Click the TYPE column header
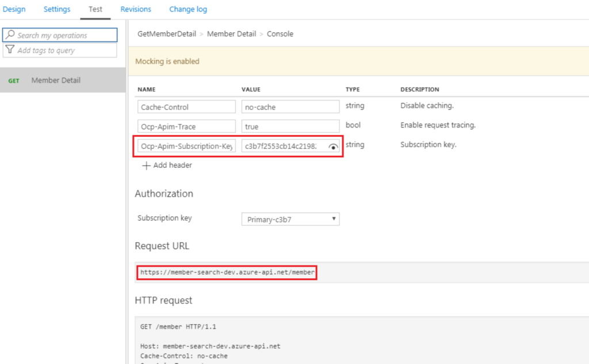This screenshot has height=364, width=589. (353, 89)
